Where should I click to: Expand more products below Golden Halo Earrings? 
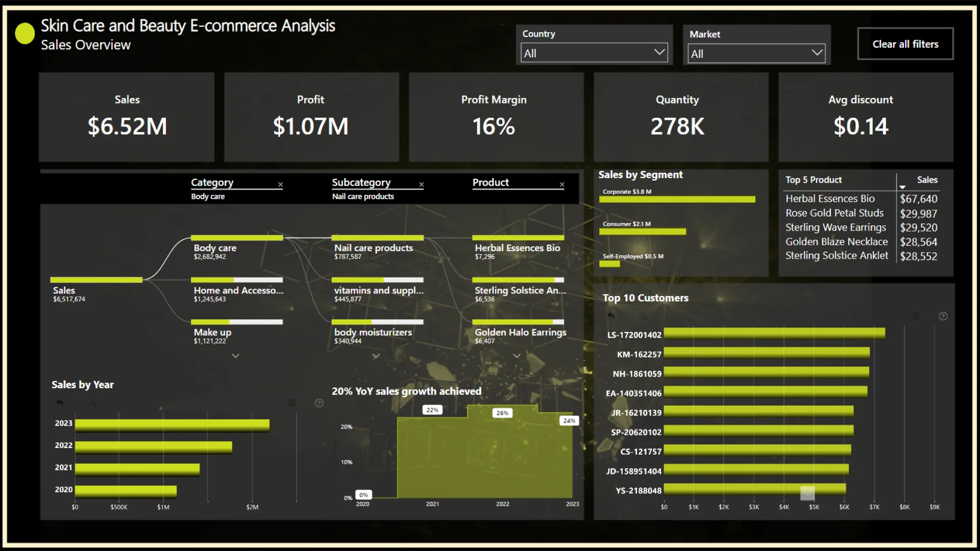coord(517,356)
